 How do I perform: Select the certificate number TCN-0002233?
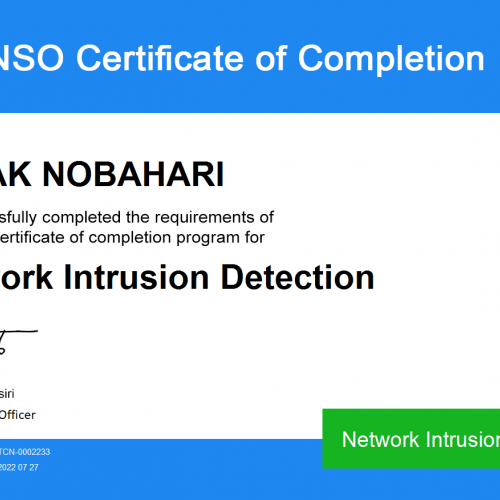25,452
